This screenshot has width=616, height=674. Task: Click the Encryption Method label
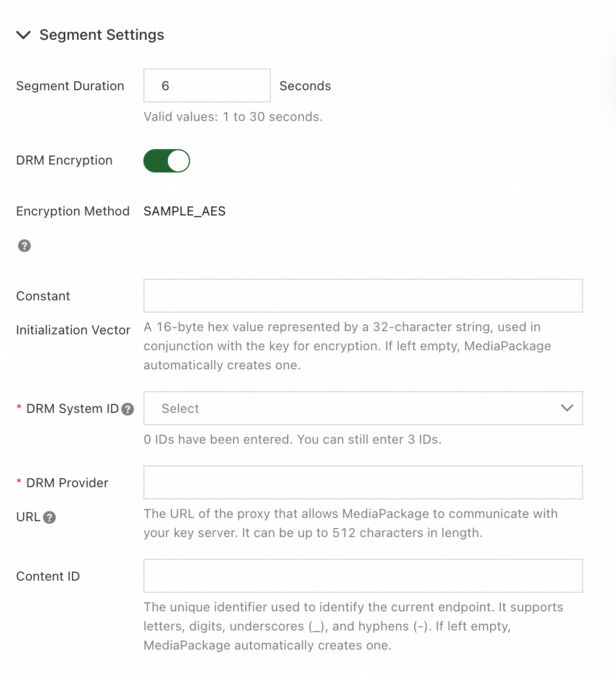click(73, 211)
